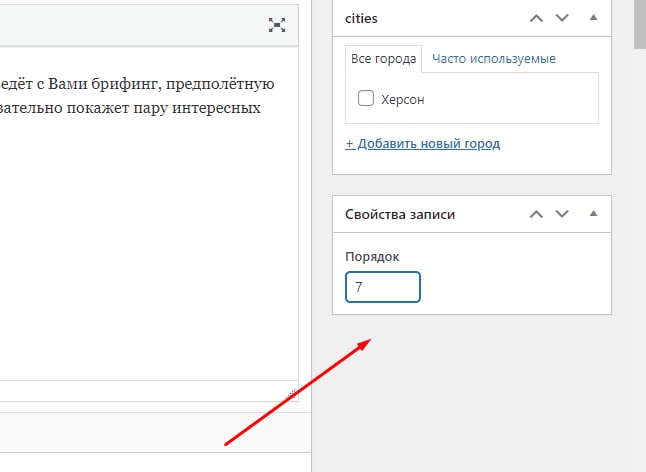646x472 pixels.
Task: Open the Все города tab
Action: pyautogui.click(x=383, y=59)
